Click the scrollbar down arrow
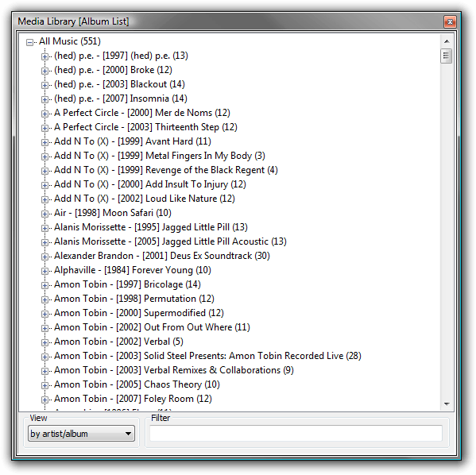476x475 pixels. (x=447, y=404)
